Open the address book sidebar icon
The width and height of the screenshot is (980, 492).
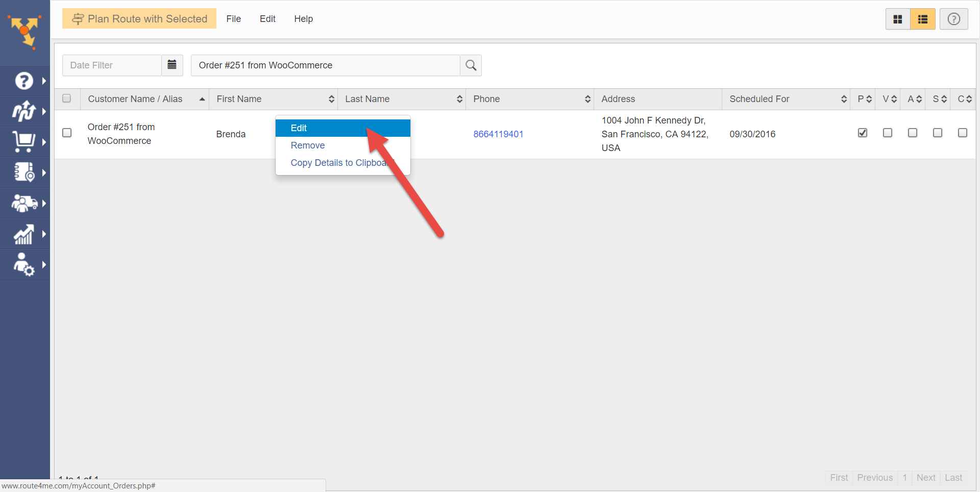(24, 173)
